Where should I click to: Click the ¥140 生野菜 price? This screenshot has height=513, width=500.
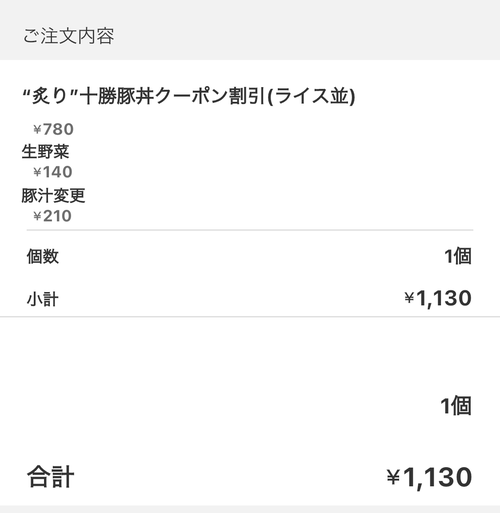tap(53, 172)
